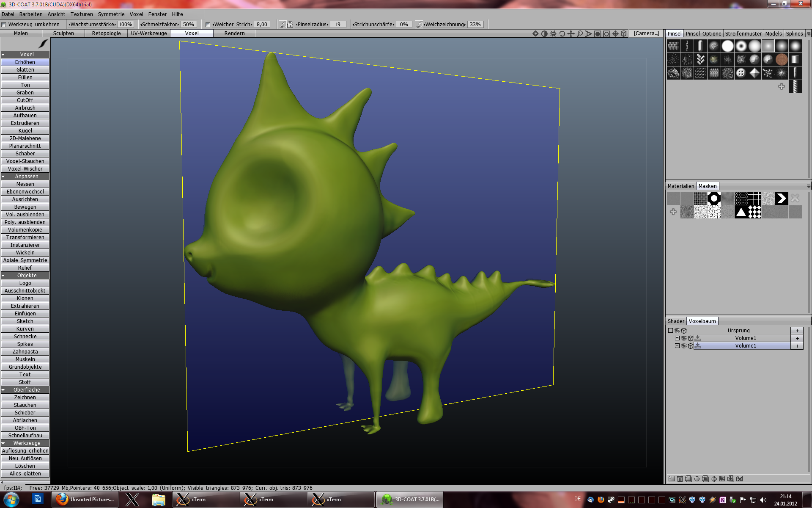Toggle visibility eye of Ursprung layer

click(x=677, y=331)
